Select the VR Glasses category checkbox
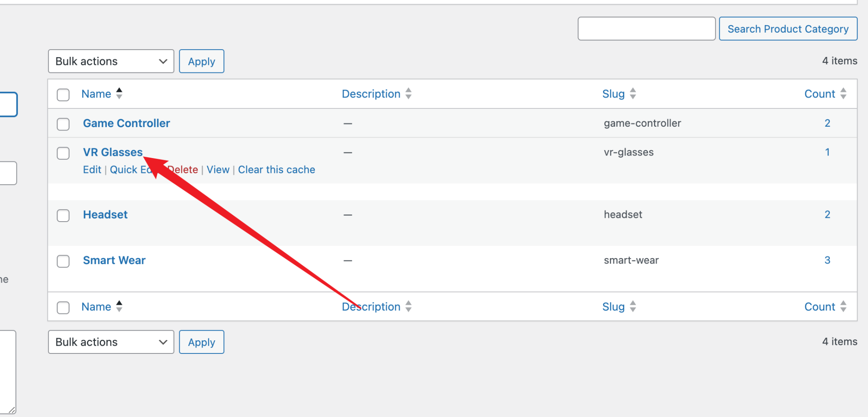868x417 pixels. click(x=63, y=153)
